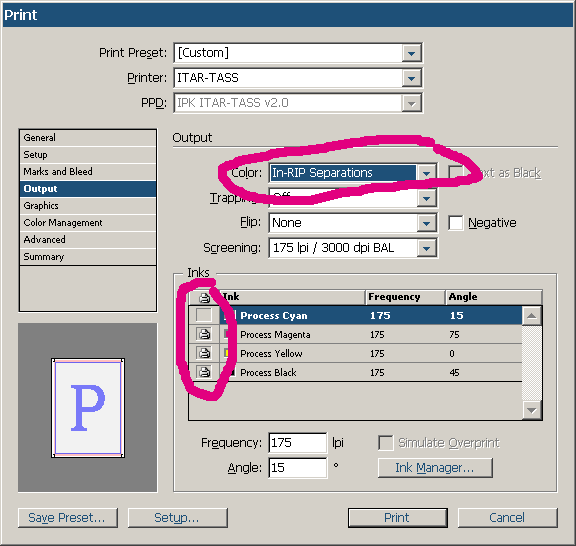Select the Output panel
Image resolution: width=576 pixels, height=546 pixels.
point(88,188)
